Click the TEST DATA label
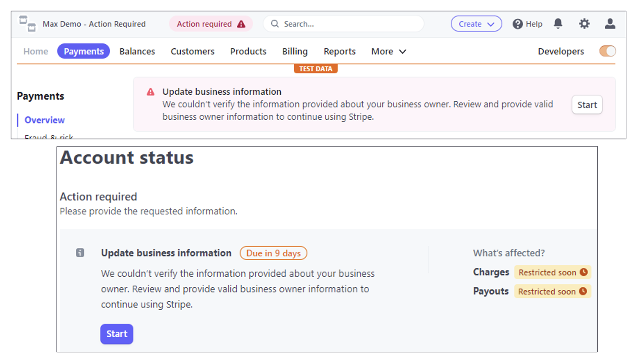Screen dimensions: 642x364 pyautogui.click(x=316, y=69)
